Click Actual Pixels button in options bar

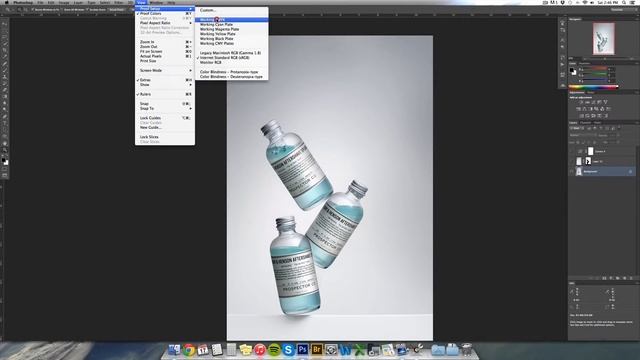[118, 9]
